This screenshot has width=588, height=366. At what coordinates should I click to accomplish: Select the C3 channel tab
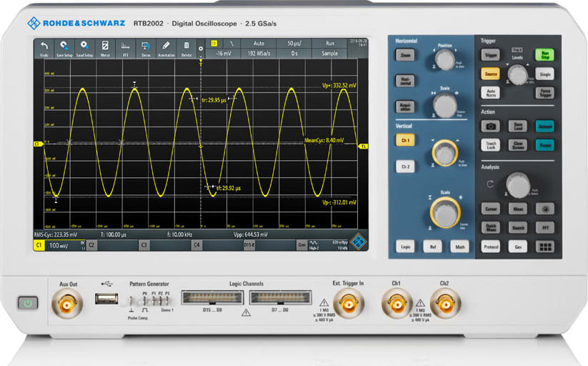point(144,245)
